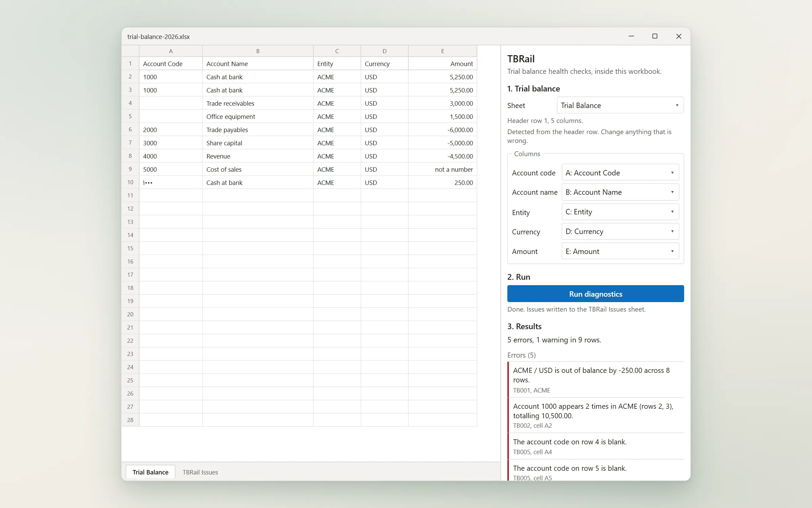Click the '-6,000.00' amount cell
The image size is (812, 508).
[443, 130]
